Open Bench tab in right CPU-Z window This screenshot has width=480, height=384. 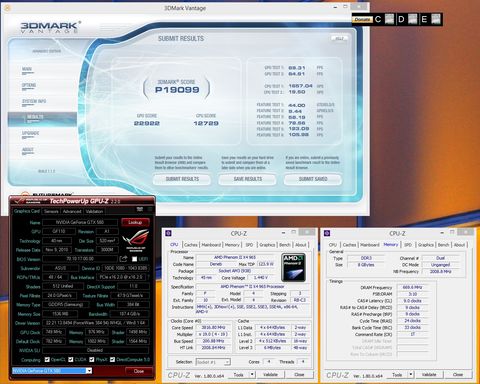(x=443, y=245)
